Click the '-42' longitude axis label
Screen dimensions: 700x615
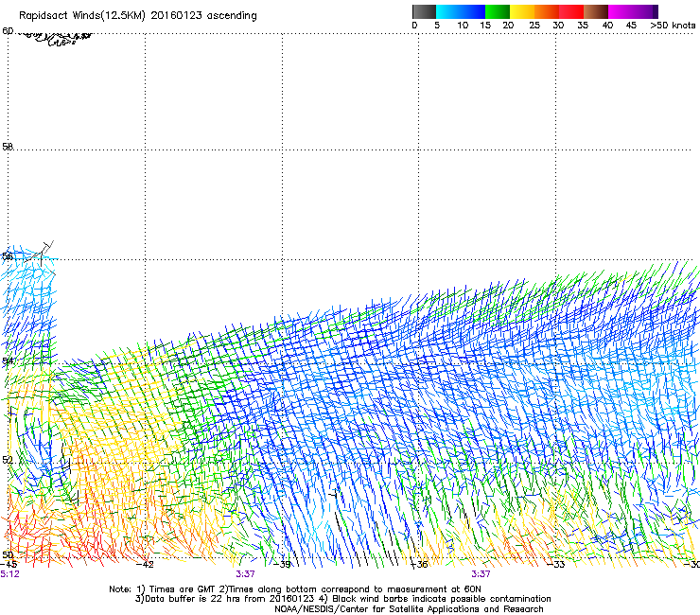click(145, 564)
